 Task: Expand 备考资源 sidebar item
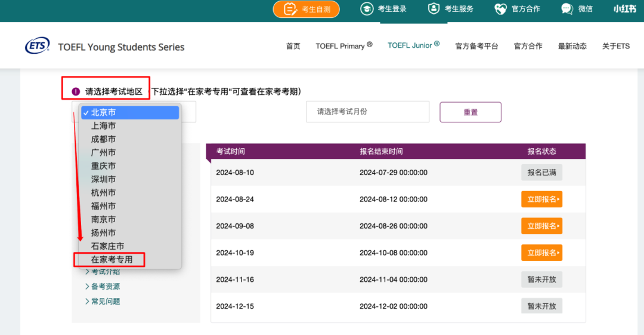tap(103, 287)
